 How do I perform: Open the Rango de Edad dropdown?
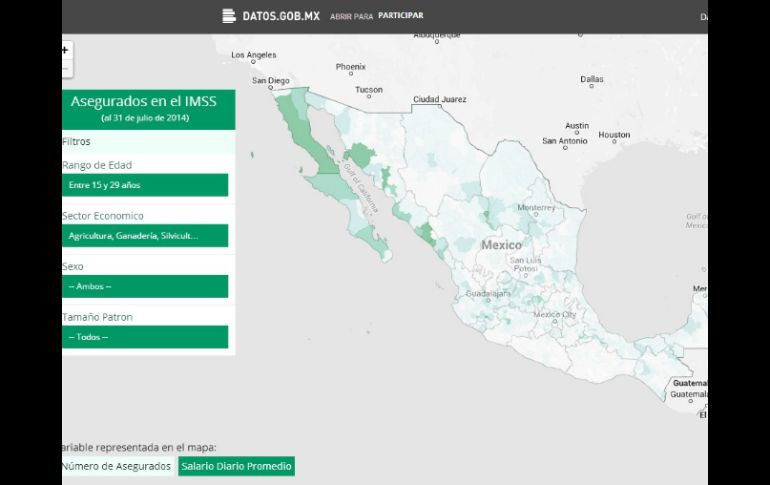[145, 185]
